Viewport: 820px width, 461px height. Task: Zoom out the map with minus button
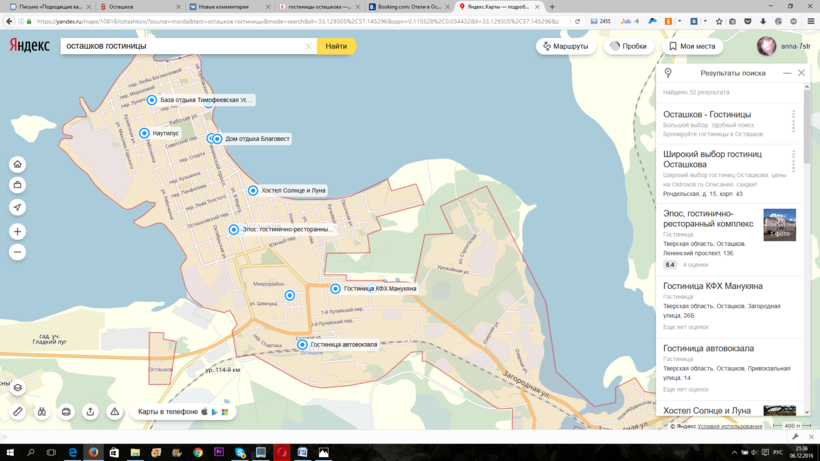17,252
